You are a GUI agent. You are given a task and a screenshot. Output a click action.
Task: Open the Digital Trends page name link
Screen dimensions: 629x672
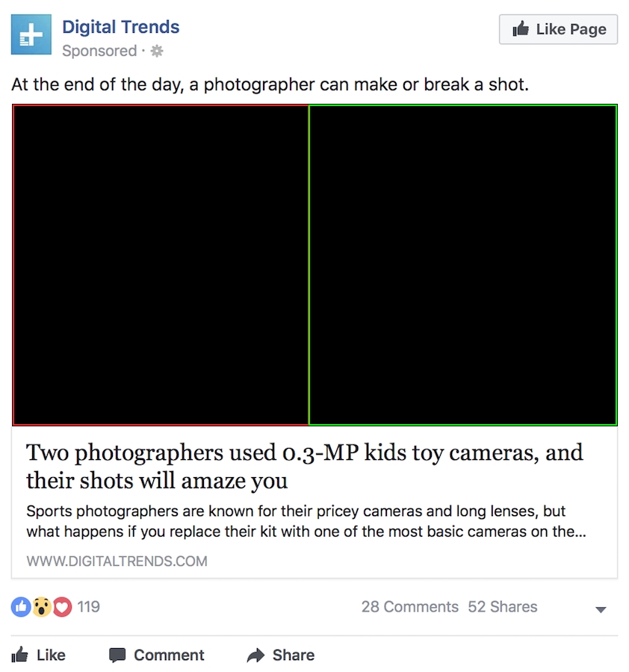coord(120,27)
